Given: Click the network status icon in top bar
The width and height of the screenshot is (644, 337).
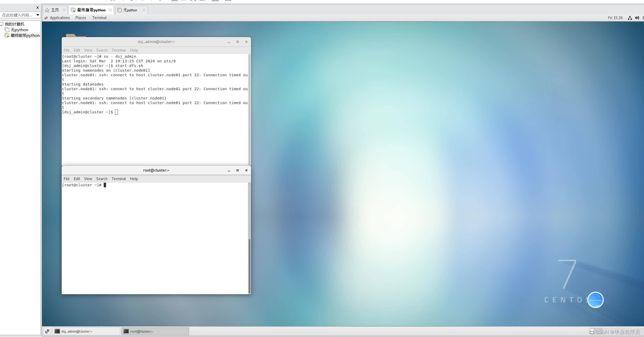Looking at the screenshot, I should pyautogui.click(x=630, y=18).
